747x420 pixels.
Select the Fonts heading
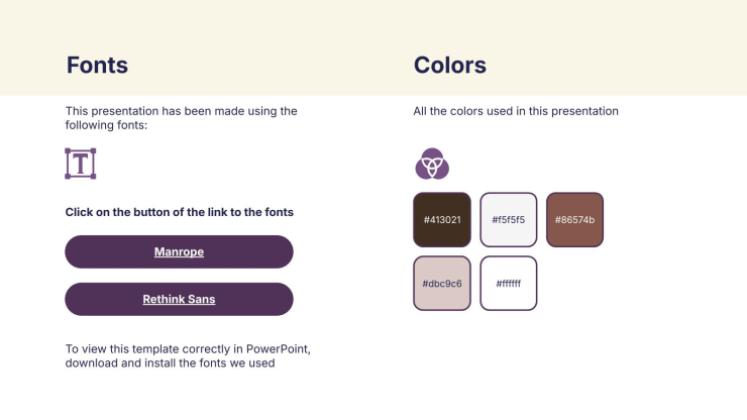tap(97, 66)
